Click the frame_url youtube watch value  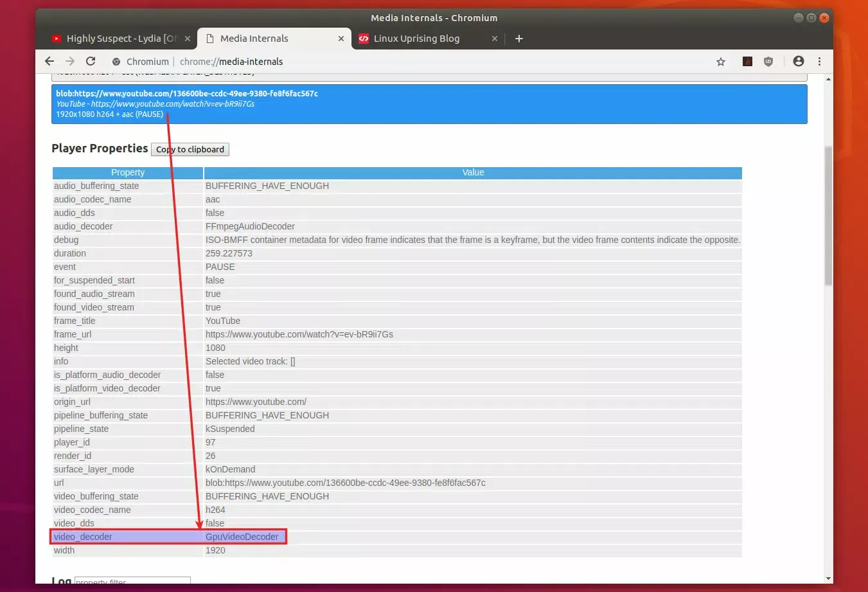tap(299, 334)
